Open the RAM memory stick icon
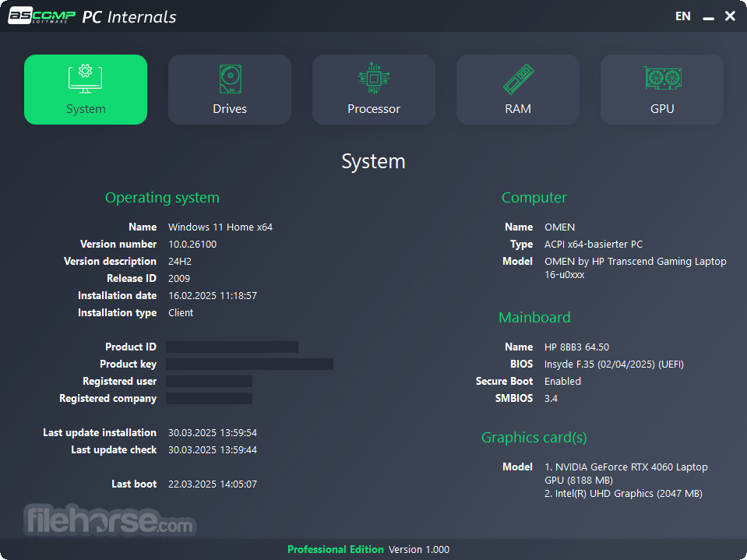The height and width of the screenshot is (560, 747). 518,79
